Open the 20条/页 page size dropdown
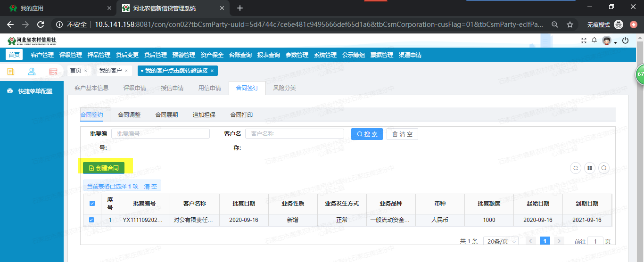Image resolution: width=644 pixels, height=262 pixels. (501, 241)
